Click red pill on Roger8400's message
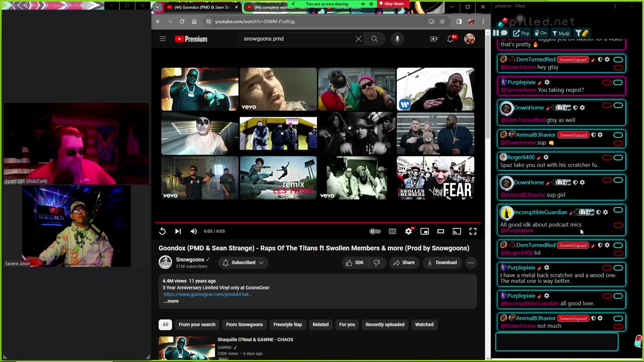 (x=607, y=157)
